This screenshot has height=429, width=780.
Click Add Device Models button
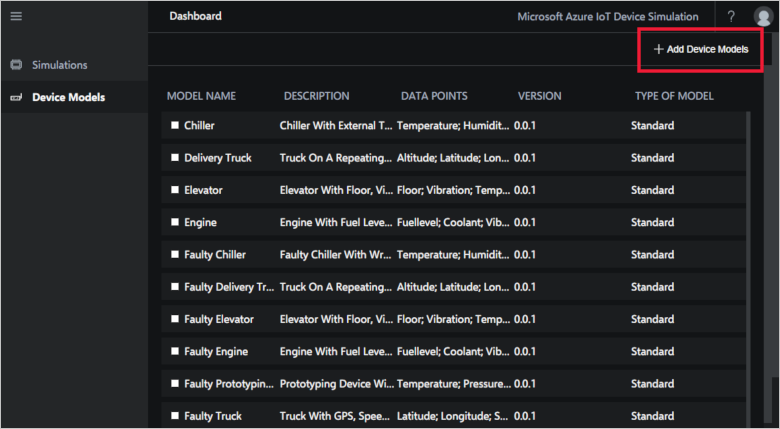(x=701, y=49)
